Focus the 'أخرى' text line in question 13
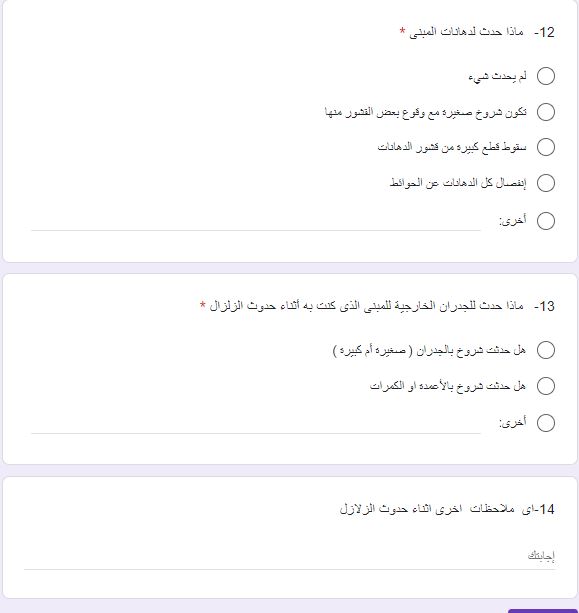This screenshot has width=579, height=613. point(256,425)
